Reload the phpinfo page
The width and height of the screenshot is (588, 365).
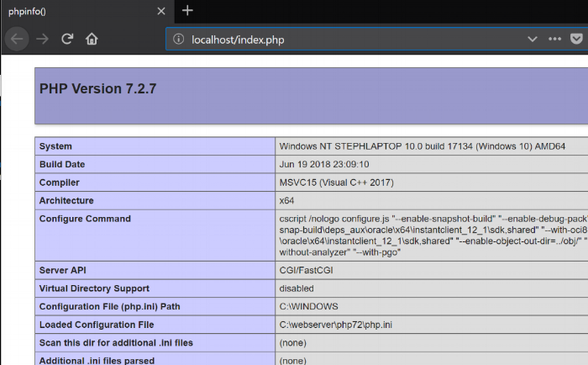[67, 39]
